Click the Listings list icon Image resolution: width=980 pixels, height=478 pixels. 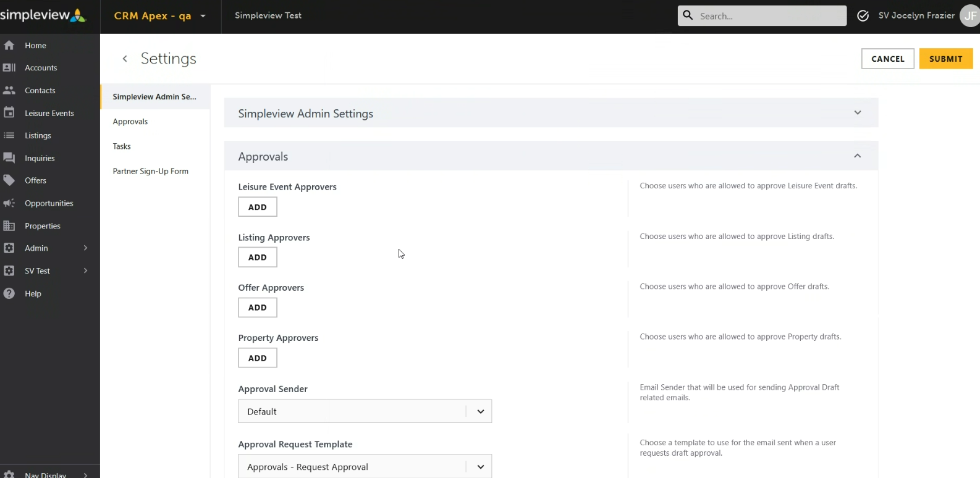tap(9, 135)
